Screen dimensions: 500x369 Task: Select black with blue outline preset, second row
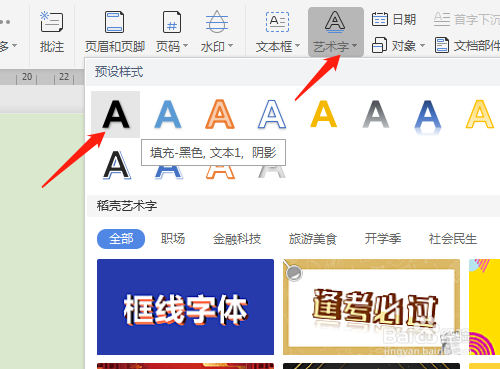(116, 165)
